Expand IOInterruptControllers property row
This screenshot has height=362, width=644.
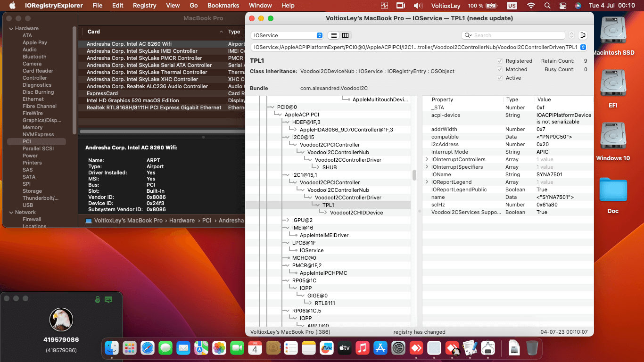pos(427,159)
